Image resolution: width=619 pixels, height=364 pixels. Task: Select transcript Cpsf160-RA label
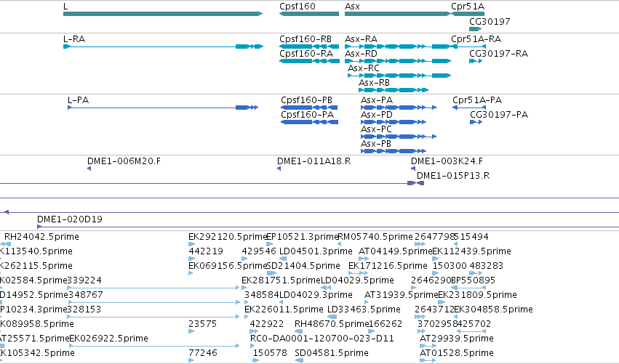tap(306, 54)
